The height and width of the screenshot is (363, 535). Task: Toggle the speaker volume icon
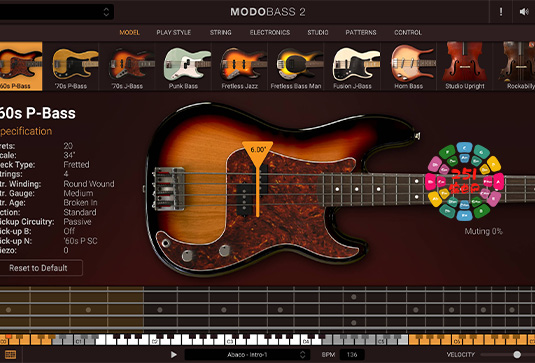[x=524, y=12]
